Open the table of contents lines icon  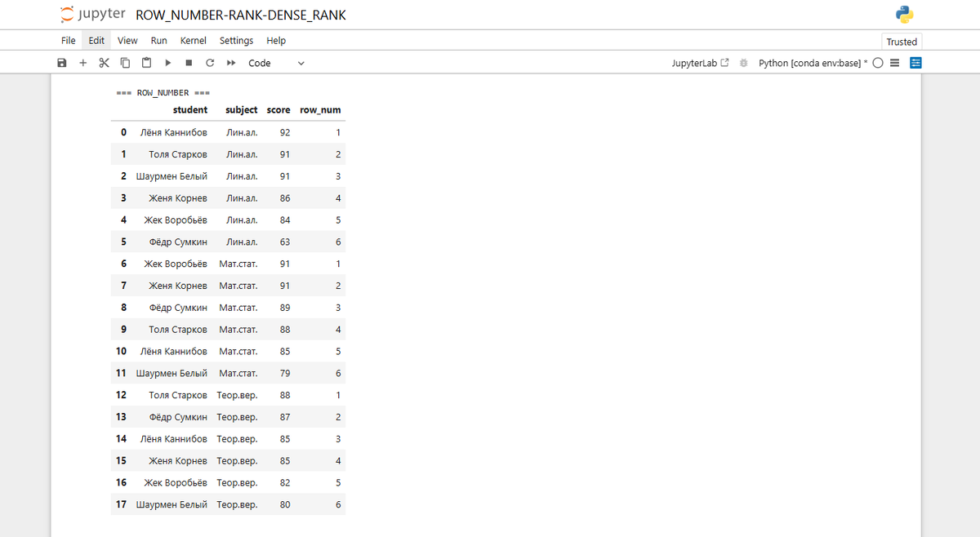click(x=894, y=63)
